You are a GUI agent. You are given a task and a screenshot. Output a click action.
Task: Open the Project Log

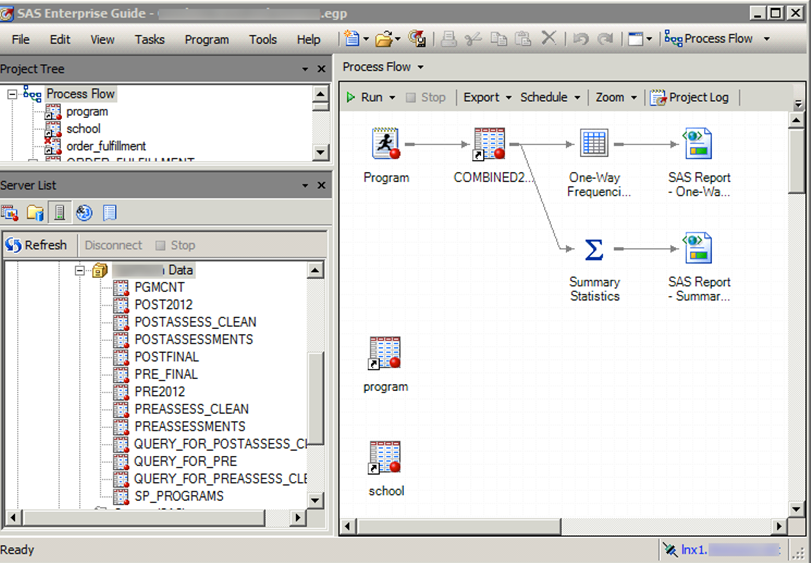[690, 97]
